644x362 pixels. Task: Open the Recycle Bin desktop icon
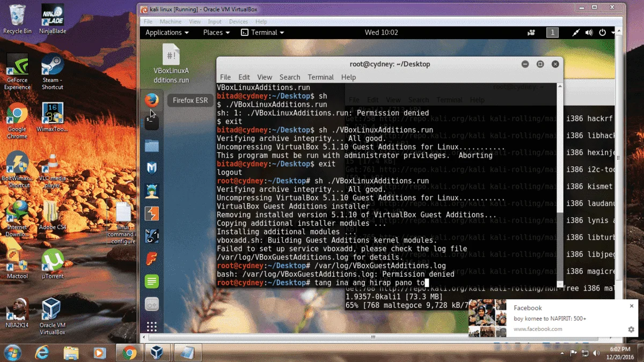point(17,19)
